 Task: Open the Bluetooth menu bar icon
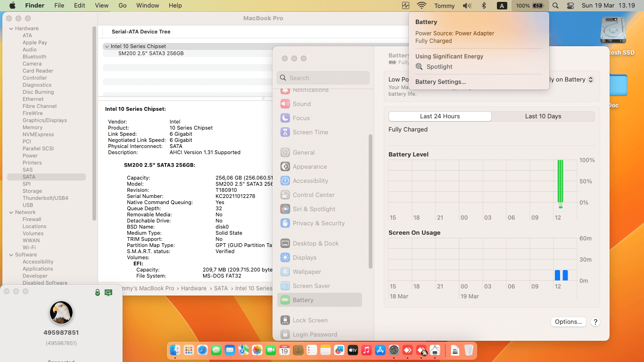pos(483,6)
